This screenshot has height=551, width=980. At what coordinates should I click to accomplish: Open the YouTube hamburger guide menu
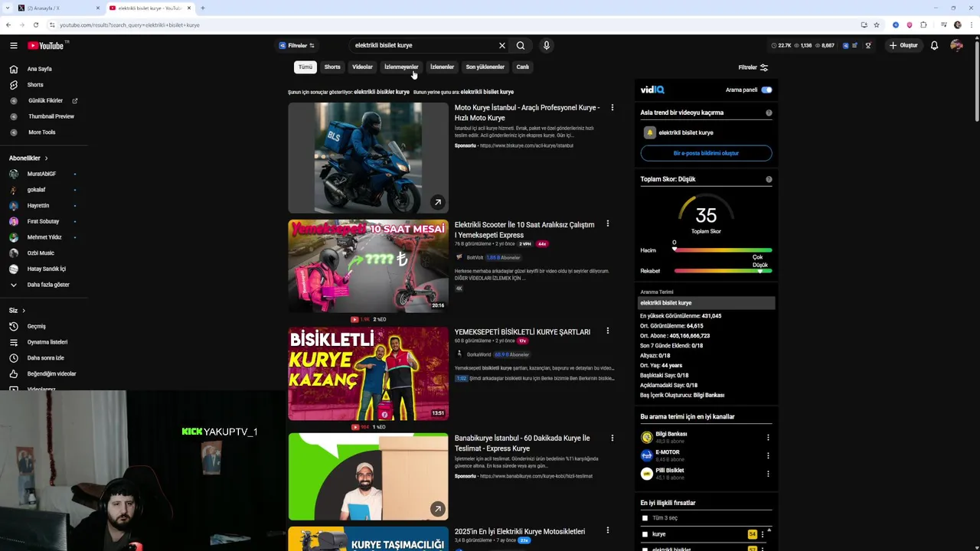13,45
